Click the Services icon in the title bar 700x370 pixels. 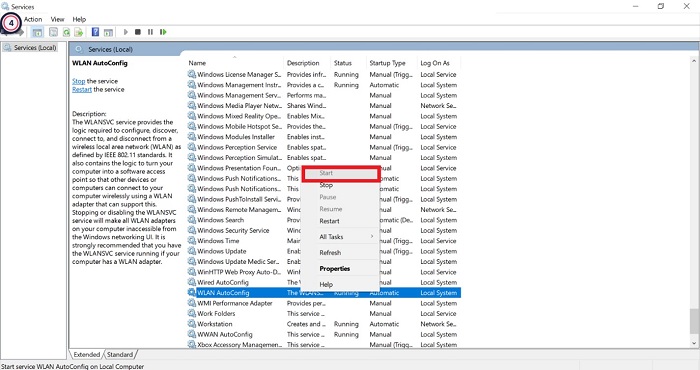pos(5,7)
